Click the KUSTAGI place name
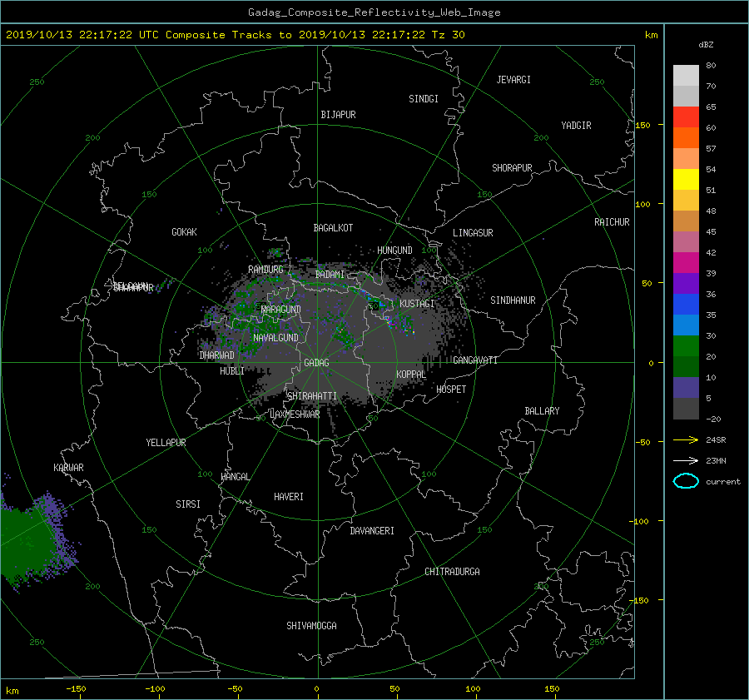749x700 pixels. [x=417, y=304]
